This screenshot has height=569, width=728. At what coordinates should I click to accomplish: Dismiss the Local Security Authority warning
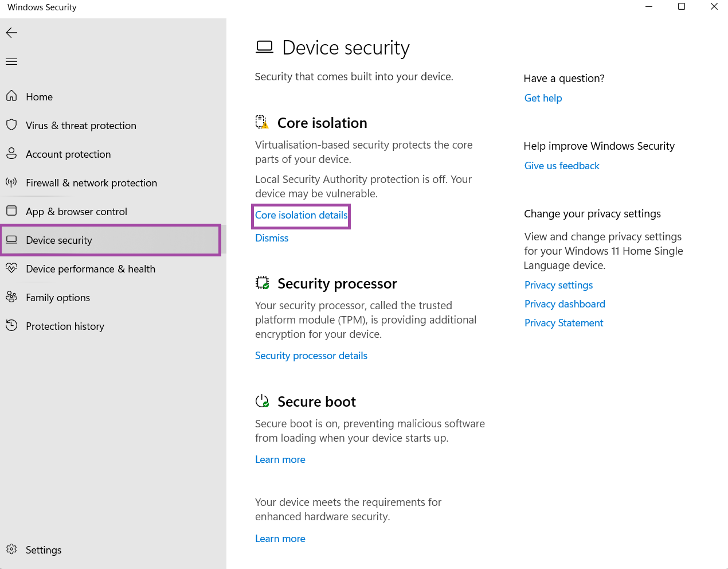coord(271,237)
